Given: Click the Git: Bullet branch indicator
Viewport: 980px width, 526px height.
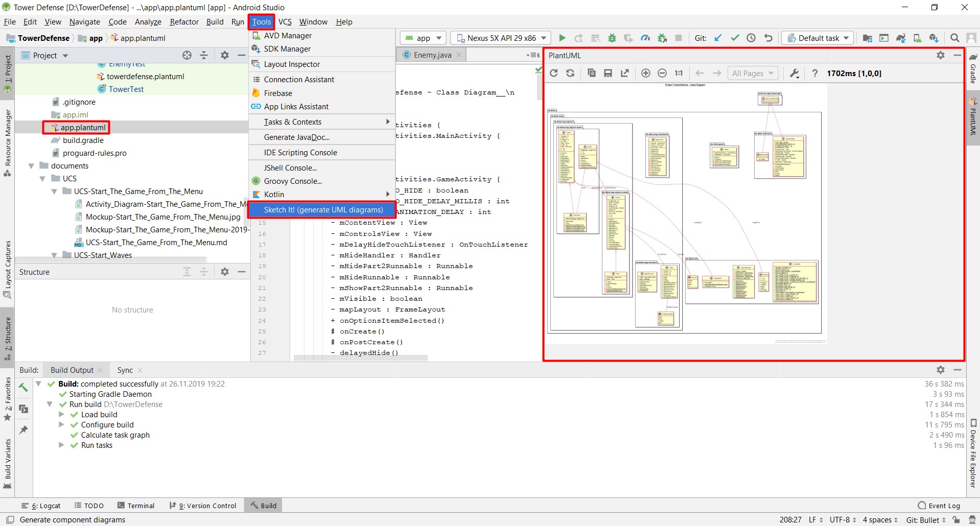Looking at the screenshot, I should point(926,520).
